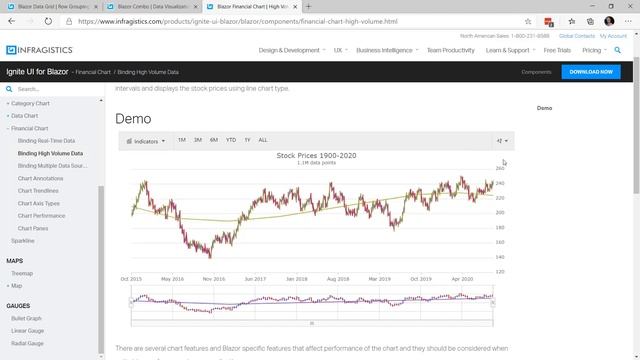Open the browser collections panel
The width and height of the screenshot is (640, 360).
click(x=590, y=21)
